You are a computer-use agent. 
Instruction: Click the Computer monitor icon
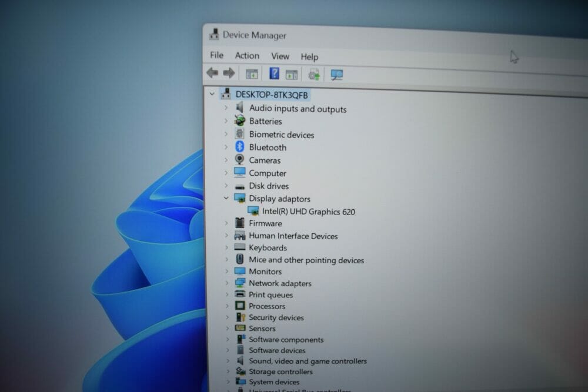[240, 172]
